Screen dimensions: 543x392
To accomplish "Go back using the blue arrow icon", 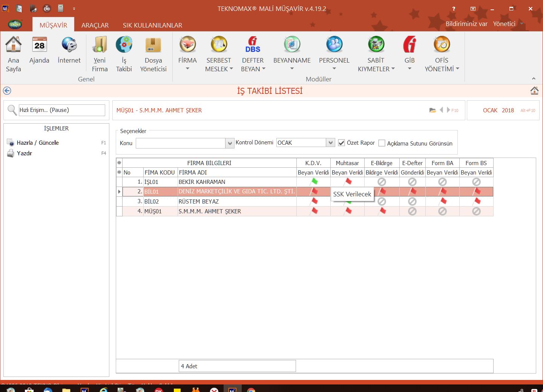I will [x=7, y=91].
